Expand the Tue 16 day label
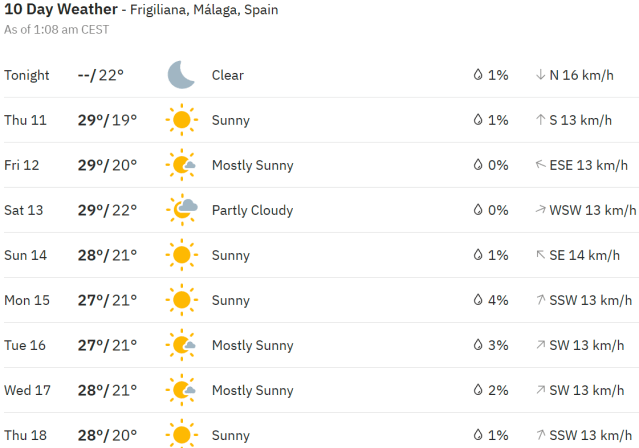This screenshot has height=448, width=639. (x=26, y=345)
